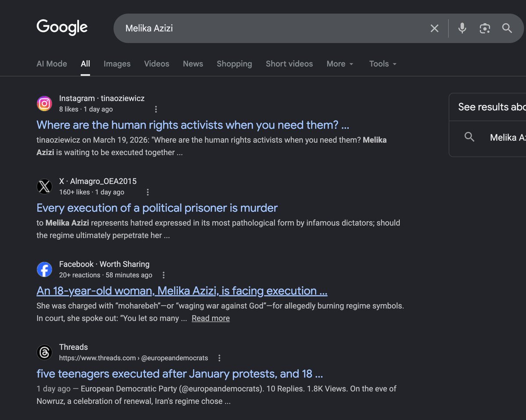Open the three-dot menu for the Facebook result
The height and width of the screenshot is (420, 526).
(x=164, y=275)
